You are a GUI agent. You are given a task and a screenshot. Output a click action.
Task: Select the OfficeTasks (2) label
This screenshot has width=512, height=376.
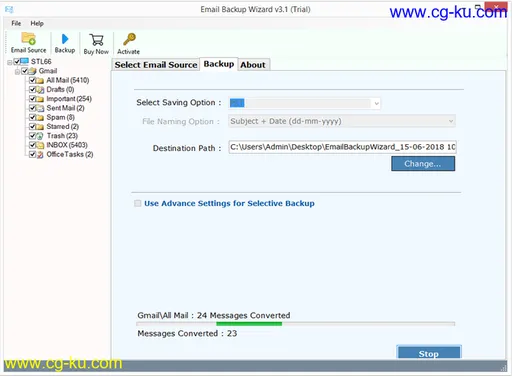[70, 154]
